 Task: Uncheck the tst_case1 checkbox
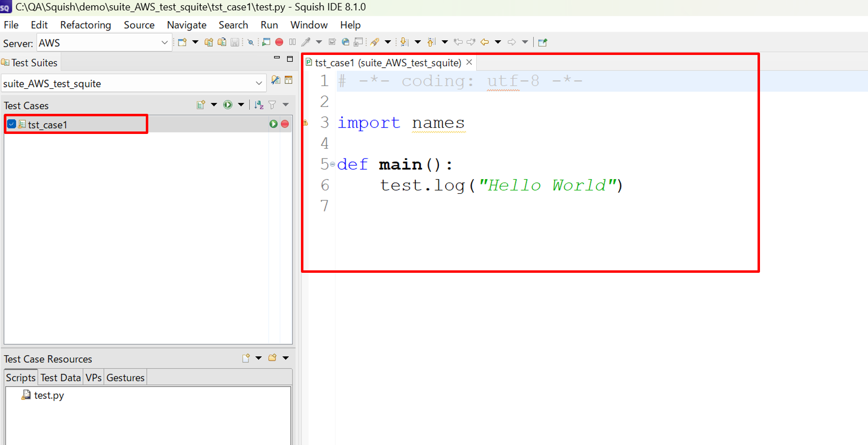11,124
